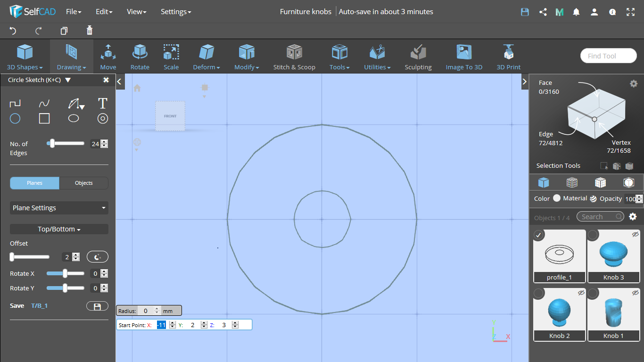Adjust the No. of Edges slider

66,143
